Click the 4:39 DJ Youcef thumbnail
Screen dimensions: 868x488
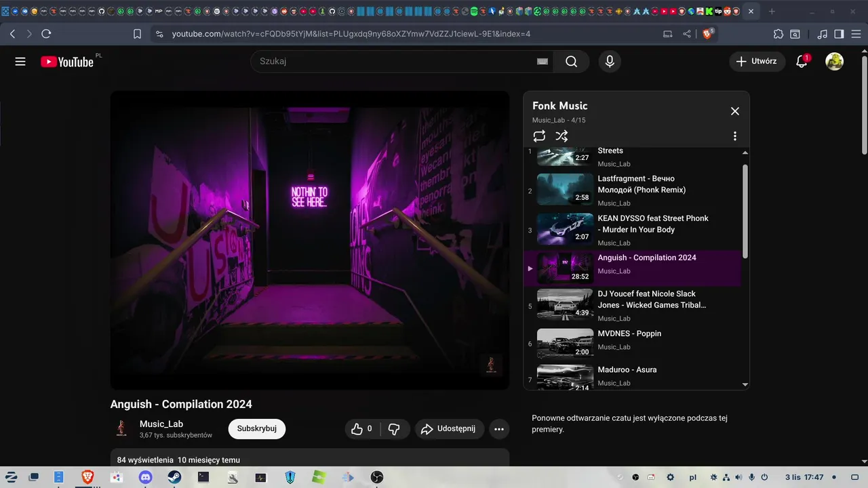click(565, 304)
